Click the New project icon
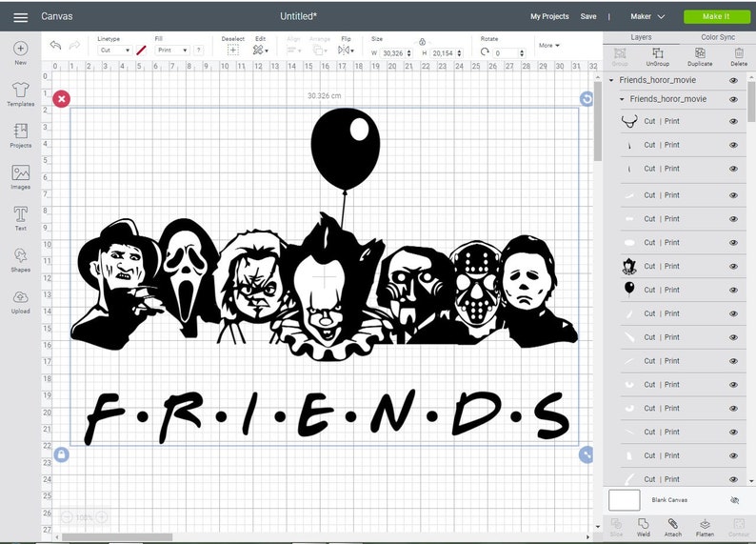The height and width of the screenshot is (544, 756). point(20,49)
